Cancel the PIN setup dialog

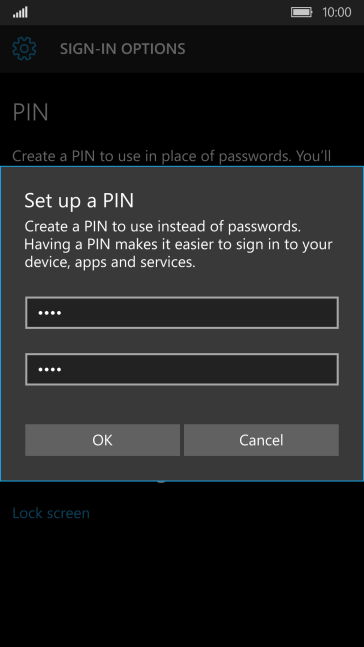261,440
